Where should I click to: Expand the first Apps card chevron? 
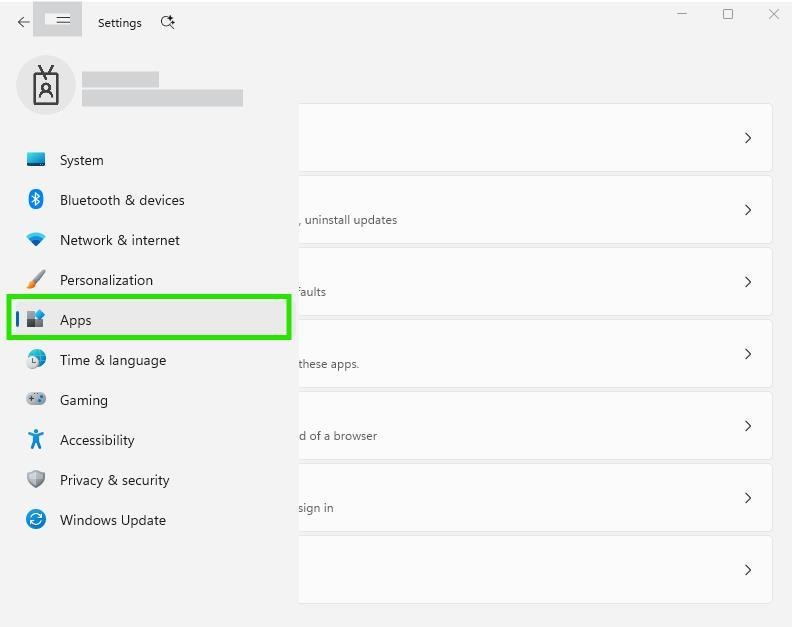pos(748,138)
